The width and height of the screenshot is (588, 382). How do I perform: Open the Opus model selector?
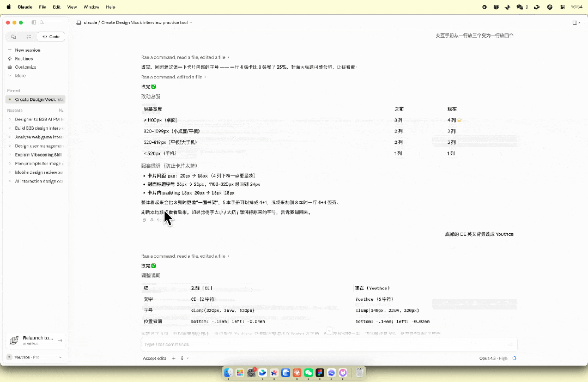[493, 359]
